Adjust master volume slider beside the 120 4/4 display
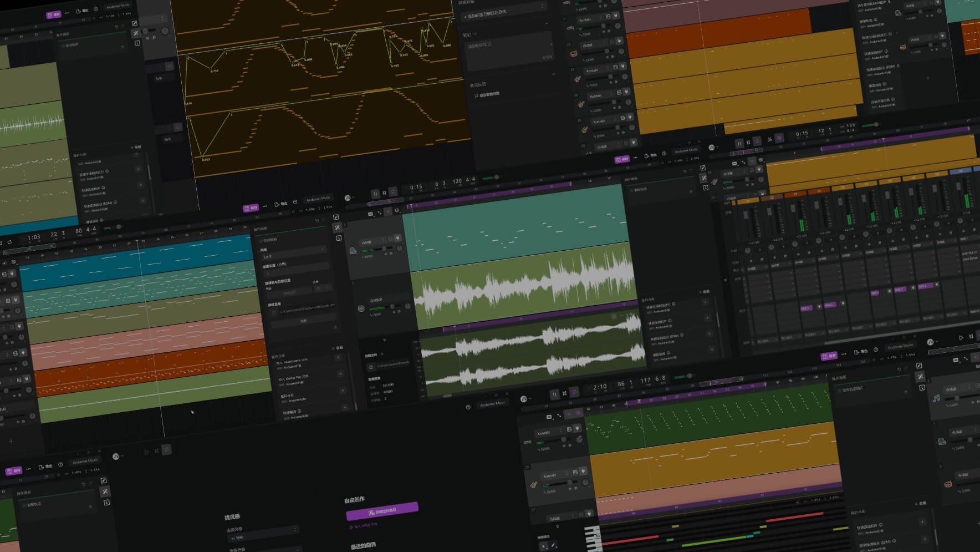The image size is (980, 552). [492, 178]
